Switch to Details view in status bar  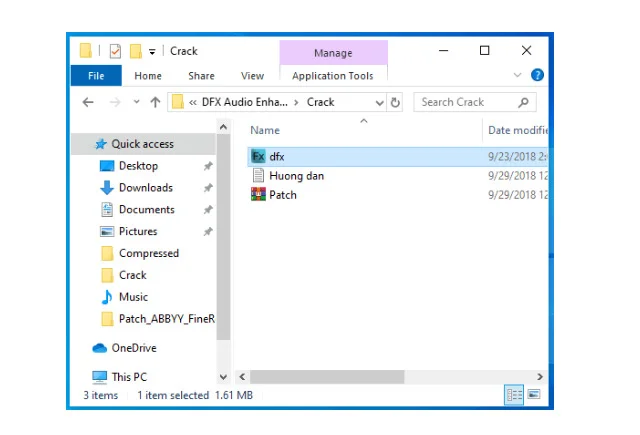coord(513,395)
